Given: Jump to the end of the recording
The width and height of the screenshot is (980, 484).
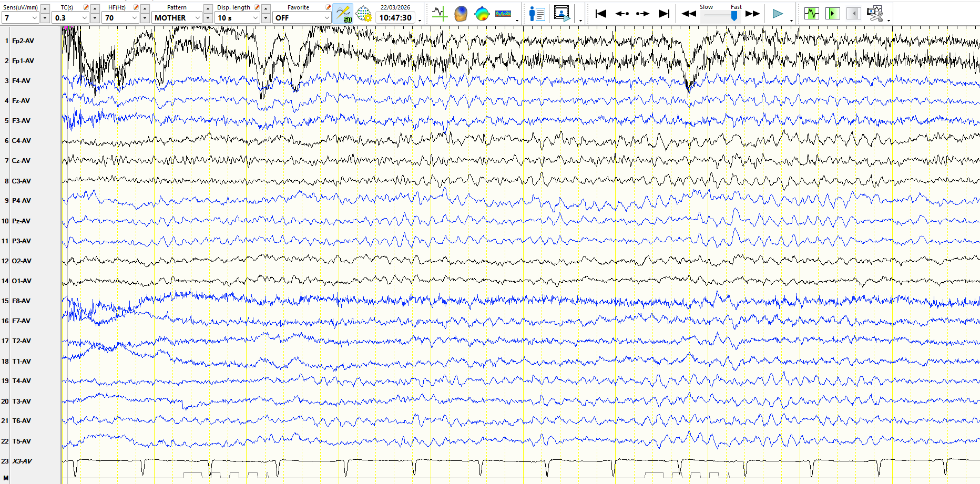Looking at the screenshot, I should pyautogui.click(x=664, y=14).
